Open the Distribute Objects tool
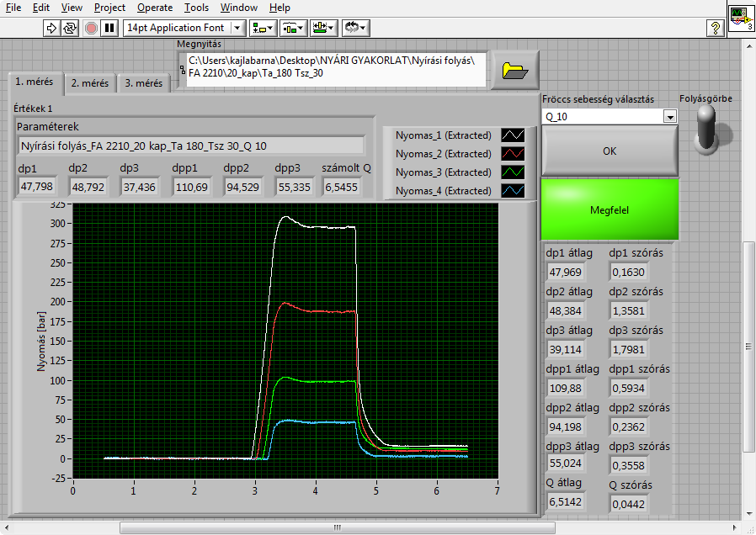 [x=294, y=28]
